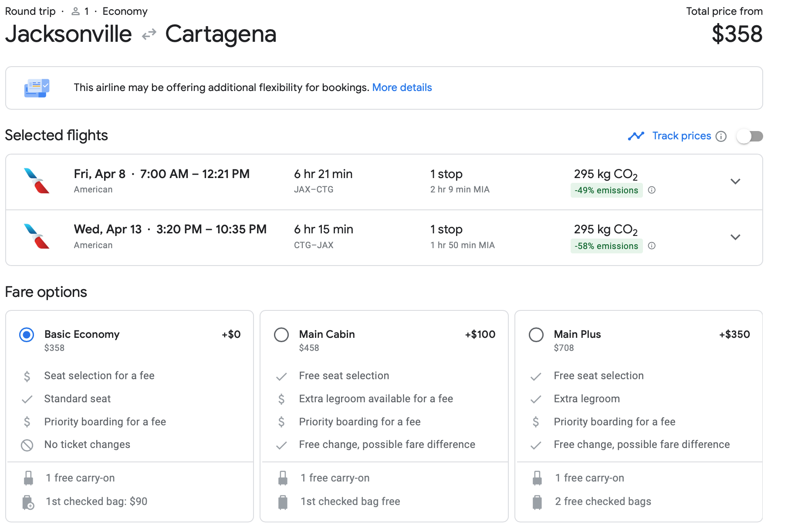
Task: Expand the Wed, Apr 13 flight details
Action: click(735, 237)
